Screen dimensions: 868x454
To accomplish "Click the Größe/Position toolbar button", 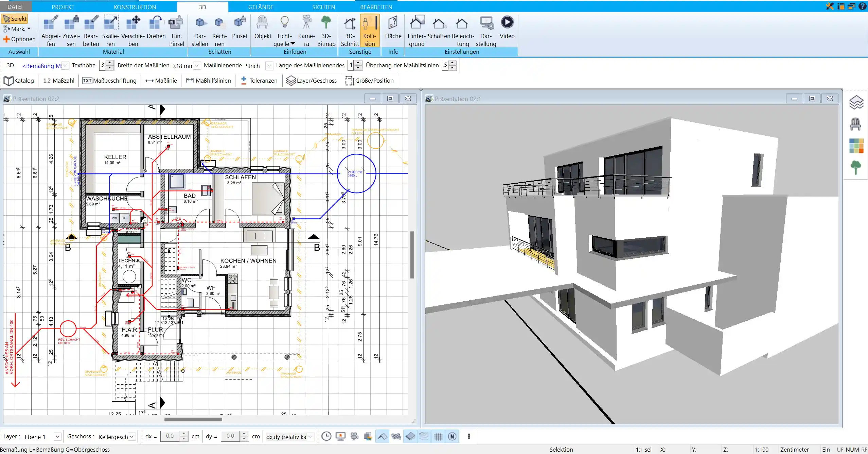I will [x=370, y=81].
